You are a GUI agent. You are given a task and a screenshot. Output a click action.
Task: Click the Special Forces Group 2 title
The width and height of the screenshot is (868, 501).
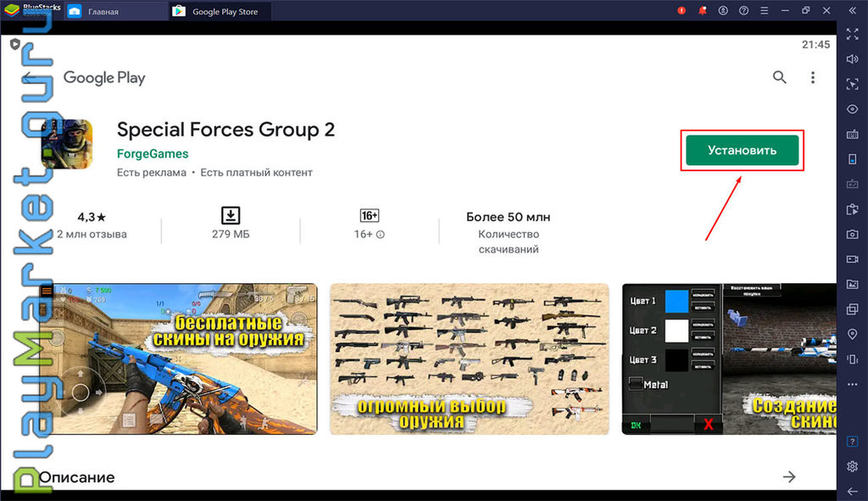(225, 130)
